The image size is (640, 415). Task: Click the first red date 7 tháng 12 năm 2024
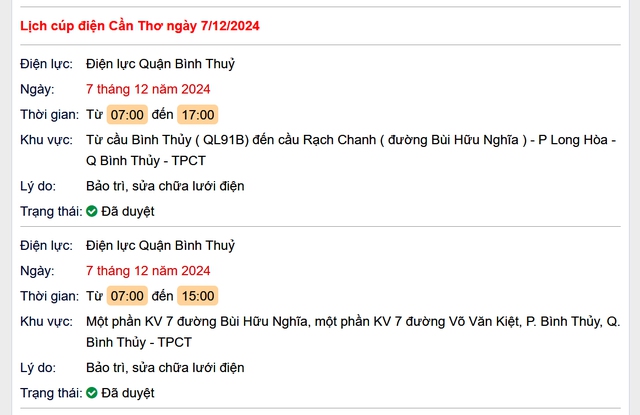click(x=148, y=89)
